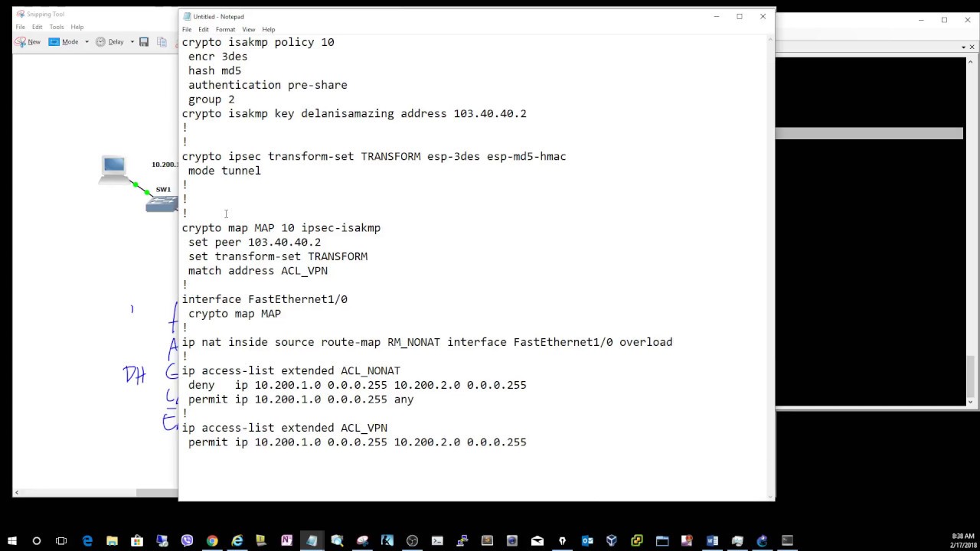Viewport: 980px width, 551px height.
Task: Open VirtualBox from taskbar
Action: point(612,541)
